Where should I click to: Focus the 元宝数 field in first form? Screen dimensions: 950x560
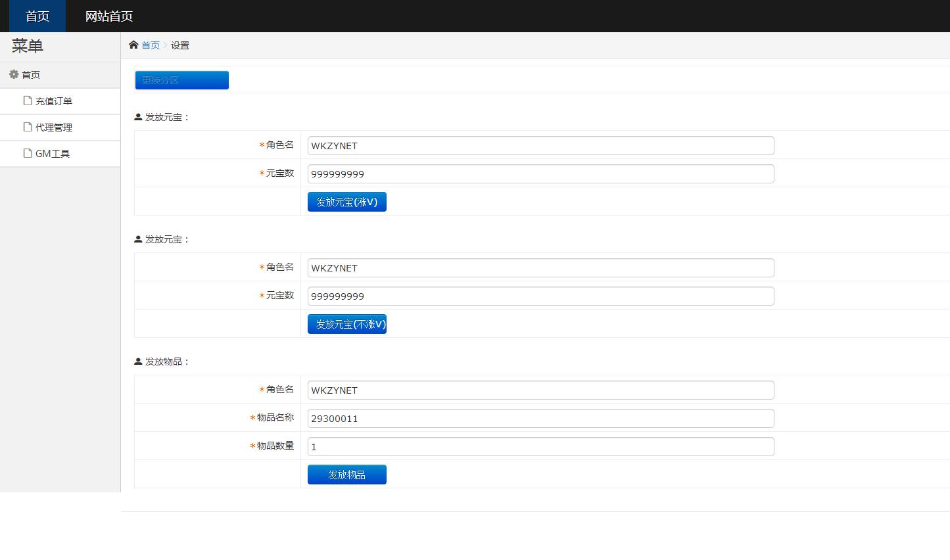click(540, 174)
